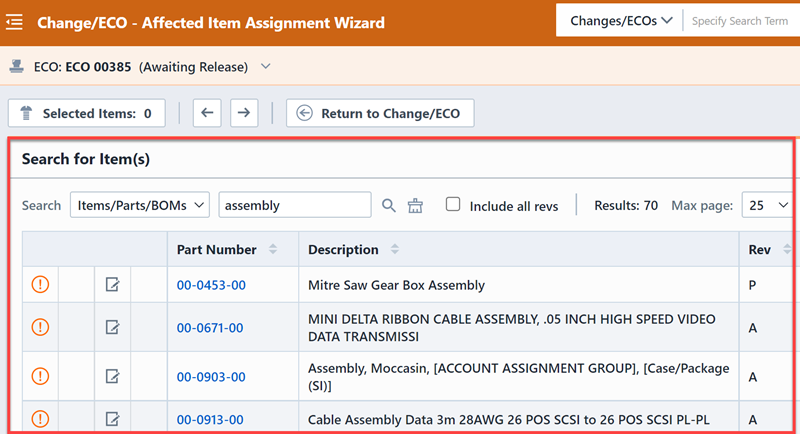Select MINI DELTA RIBBON CABLE ASSEMBLY description
The image size is (800, 434).
click(512, 327)
